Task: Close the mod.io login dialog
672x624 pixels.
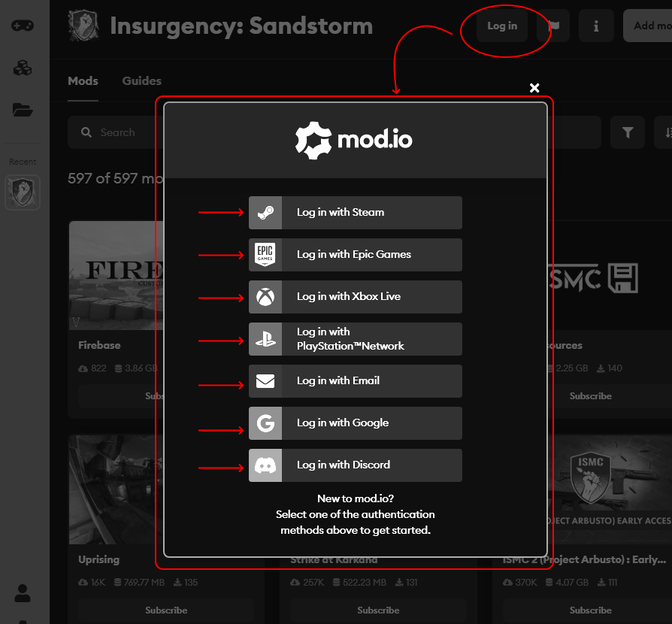Action: coord(534,88)
